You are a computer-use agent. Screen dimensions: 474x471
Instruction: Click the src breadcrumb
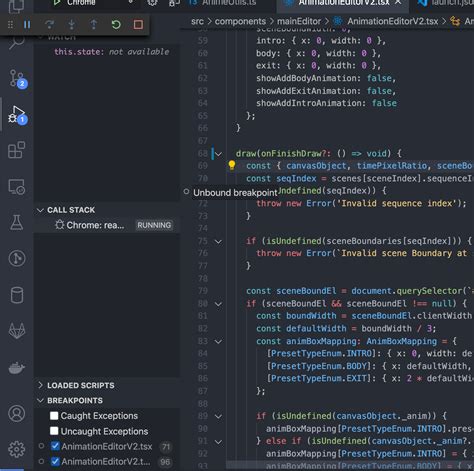click(x=197, y=21)
